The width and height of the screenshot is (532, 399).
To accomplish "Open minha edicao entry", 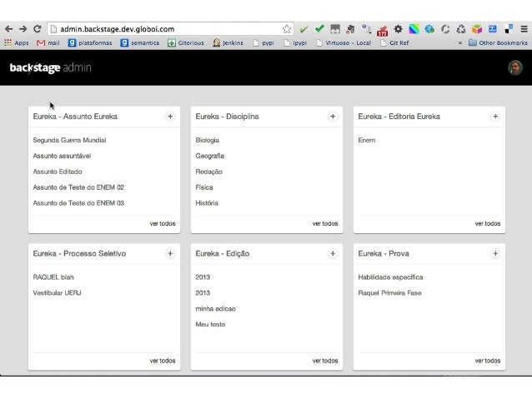I will pyautogui.click(x=215, y=309).
